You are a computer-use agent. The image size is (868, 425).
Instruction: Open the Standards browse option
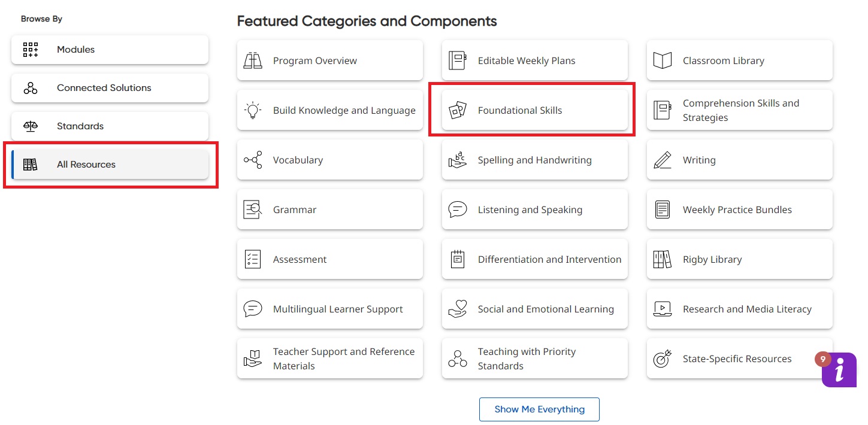(110, 126)
